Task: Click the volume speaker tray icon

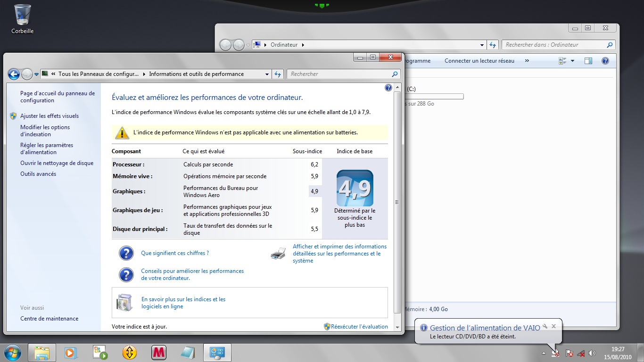Action: pos(592,354)
